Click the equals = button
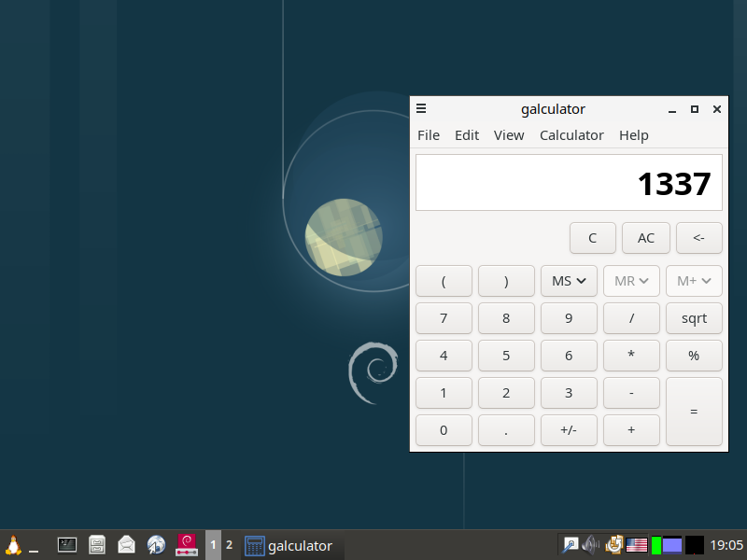This screenshot has height=560, width=747. pyautogui.click(x=694, y=412)
